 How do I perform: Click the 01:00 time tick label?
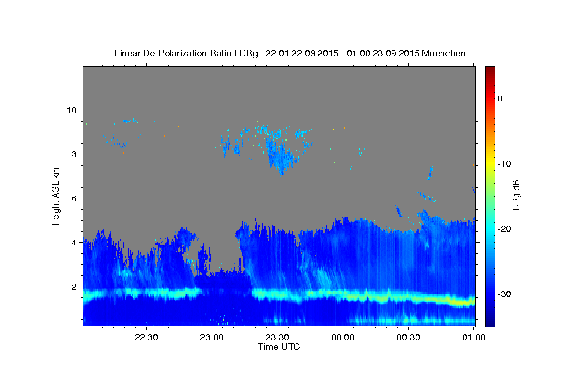(474, 337)
